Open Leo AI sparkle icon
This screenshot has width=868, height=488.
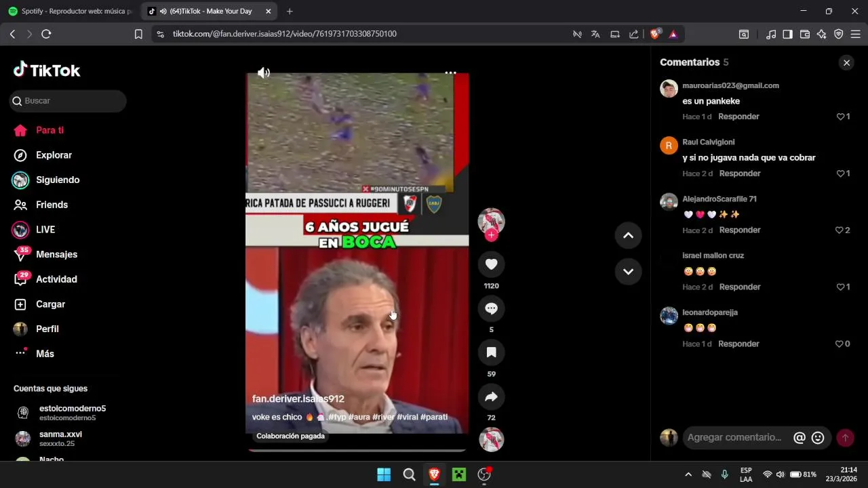click(x=822, y=34)
